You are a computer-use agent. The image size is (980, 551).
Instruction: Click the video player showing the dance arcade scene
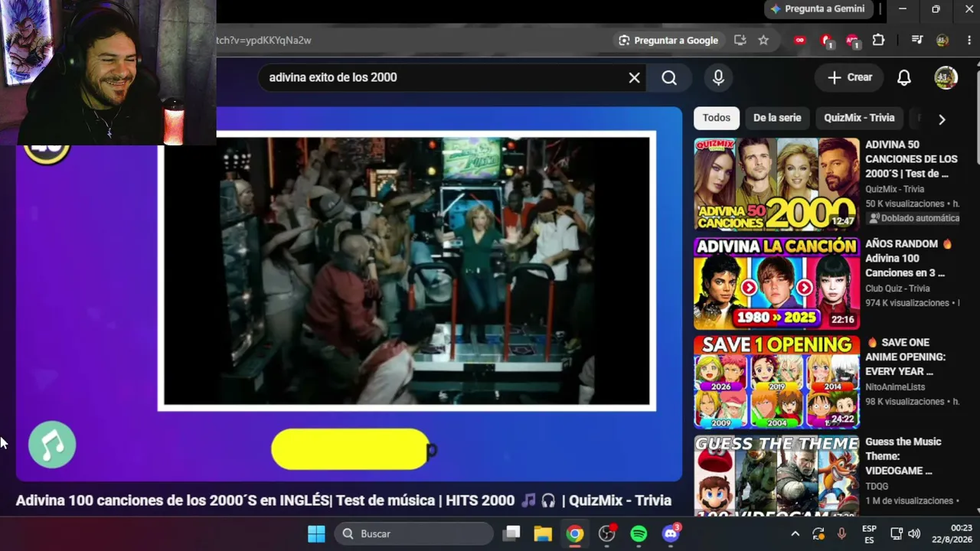click(407, 272)
